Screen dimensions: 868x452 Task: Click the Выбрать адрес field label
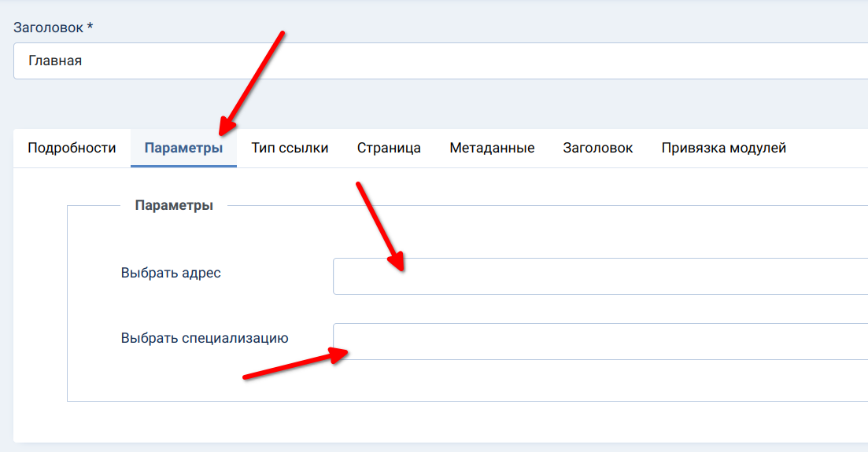(171, 274)
